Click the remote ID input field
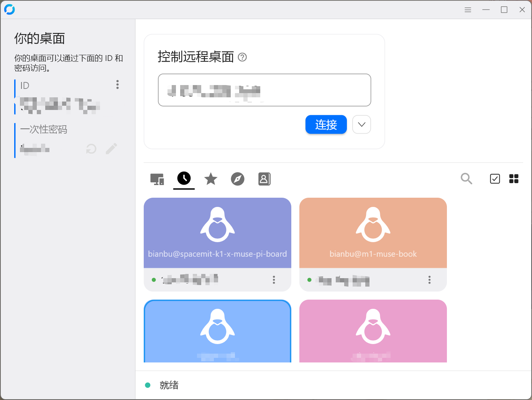The width and height of the screenshot is (532, 400). click(264, 90)
